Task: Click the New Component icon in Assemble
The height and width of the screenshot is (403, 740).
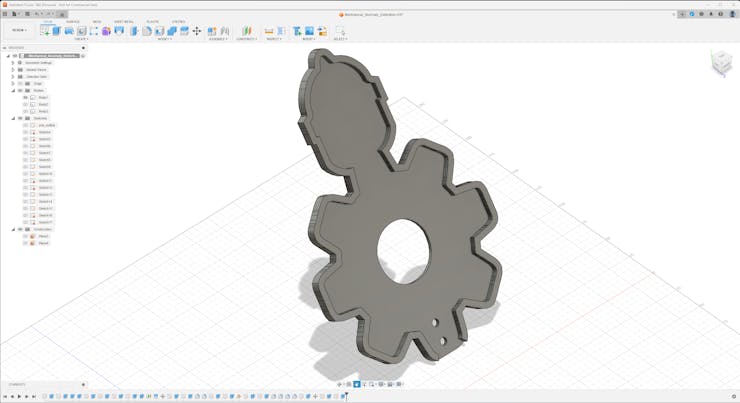Action: tap(212, 31)
